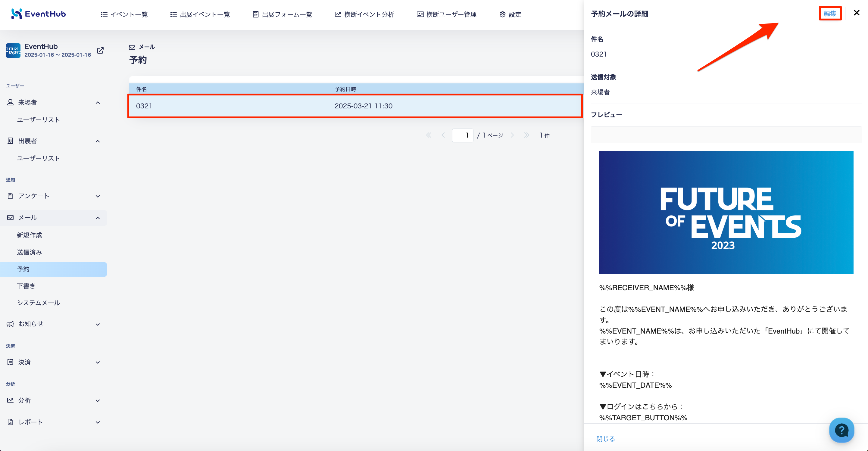Click the page number input field
868x451 pixels.
pyautogui.click(x=462, y=135)
